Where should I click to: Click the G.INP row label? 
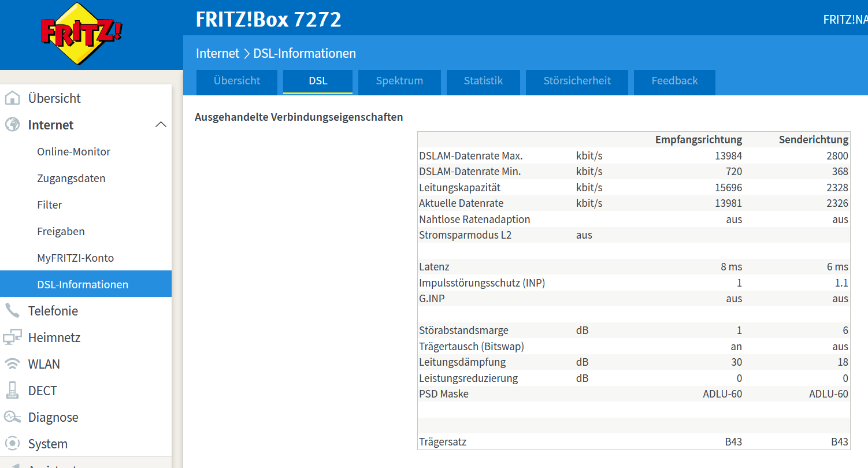point(432,299)
